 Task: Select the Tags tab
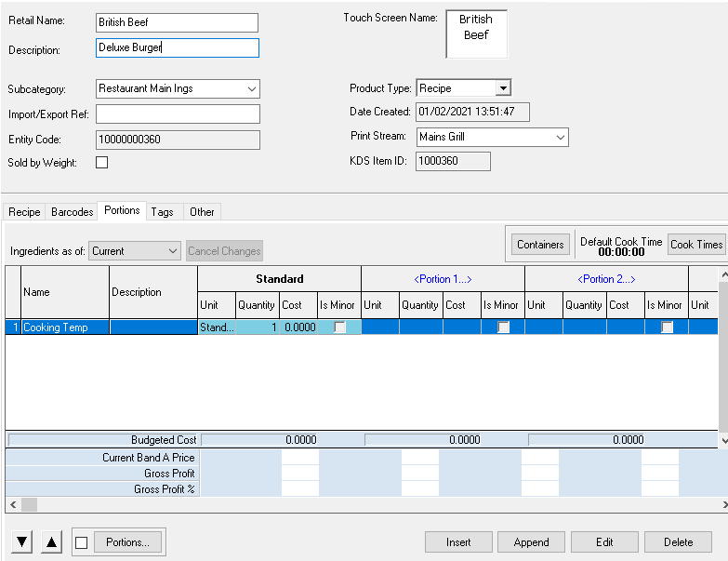[x=162, y=212]
